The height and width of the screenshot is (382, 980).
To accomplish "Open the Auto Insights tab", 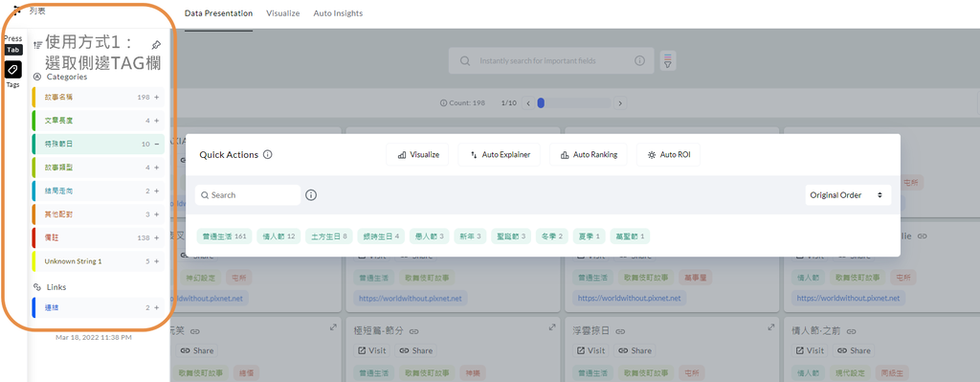I will (338, 13).
